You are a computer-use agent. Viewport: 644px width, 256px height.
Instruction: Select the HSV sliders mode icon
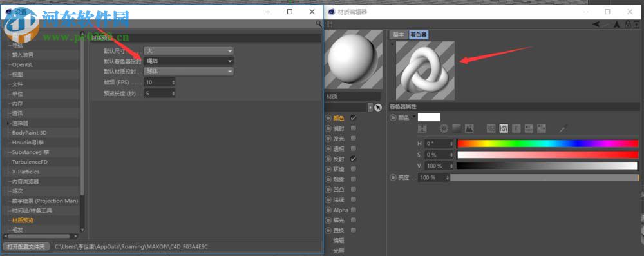click(x=504, y=128)
